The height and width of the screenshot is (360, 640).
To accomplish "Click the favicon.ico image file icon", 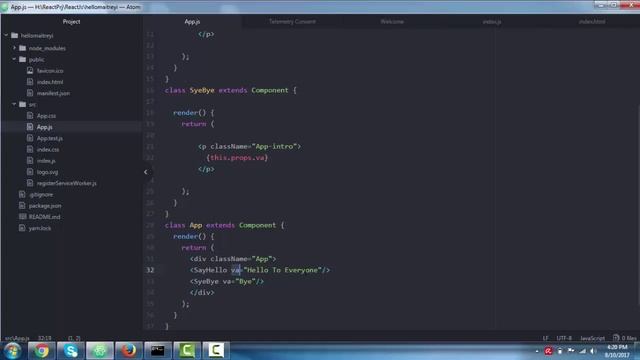I will (x=30, y=71).
